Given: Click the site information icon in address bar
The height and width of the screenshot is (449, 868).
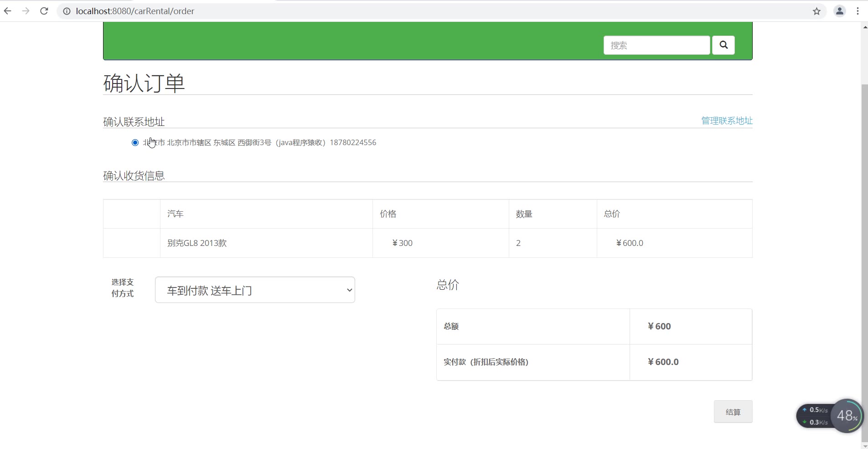Looking at the screenshot, I should click(x=67, y=11).
